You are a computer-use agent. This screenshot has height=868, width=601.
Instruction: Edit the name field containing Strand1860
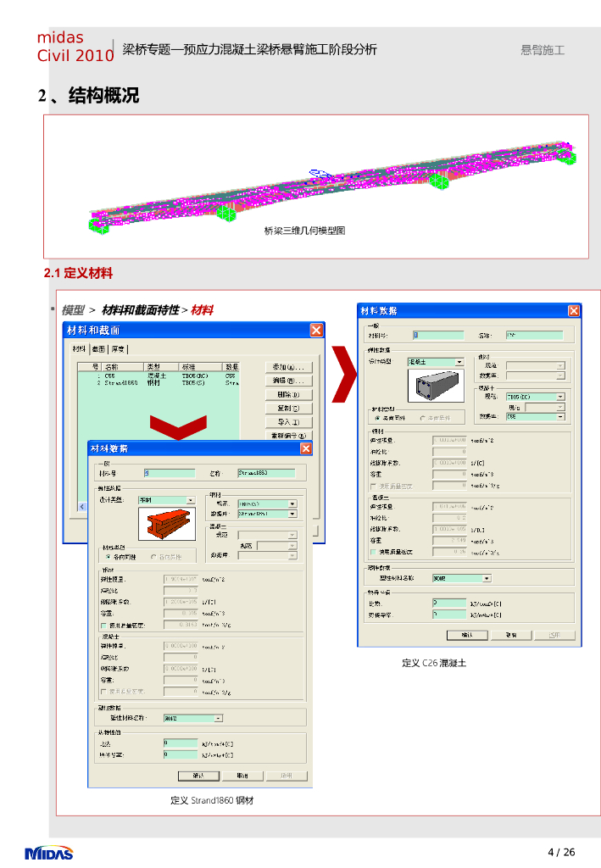pos(266,473)
